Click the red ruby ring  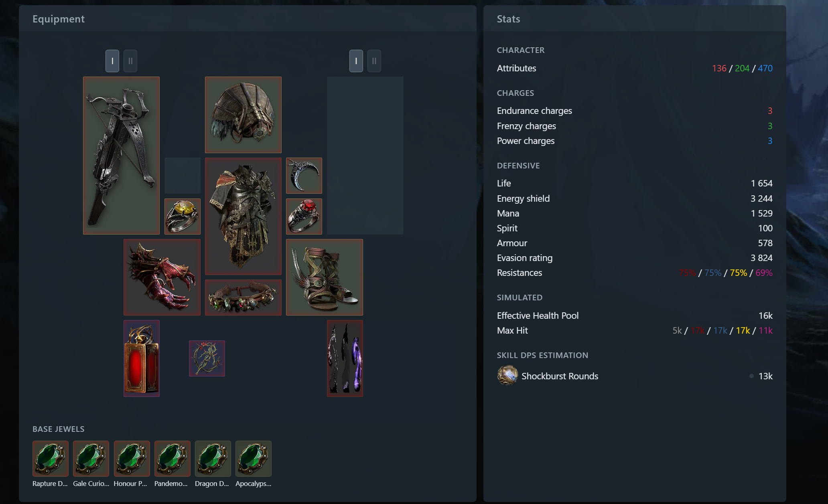(304, 217)
